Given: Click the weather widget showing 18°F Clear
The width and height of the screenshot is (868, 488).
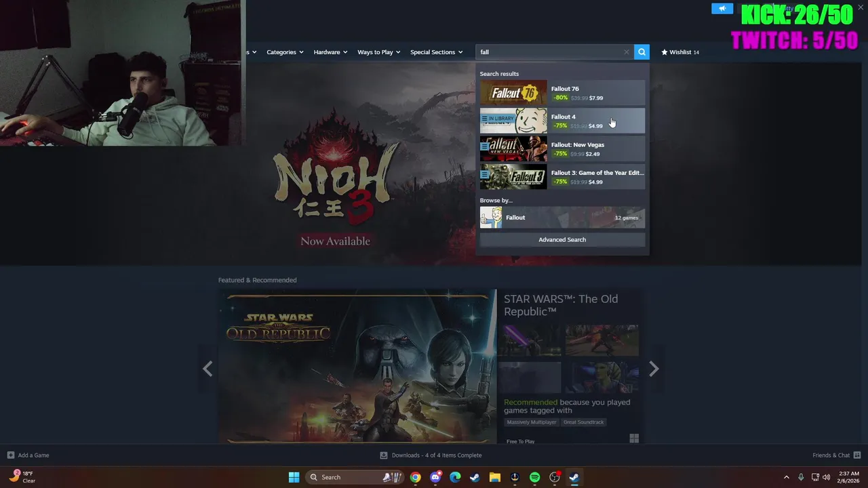Looking at the screenshot, I should click(22, 477).
